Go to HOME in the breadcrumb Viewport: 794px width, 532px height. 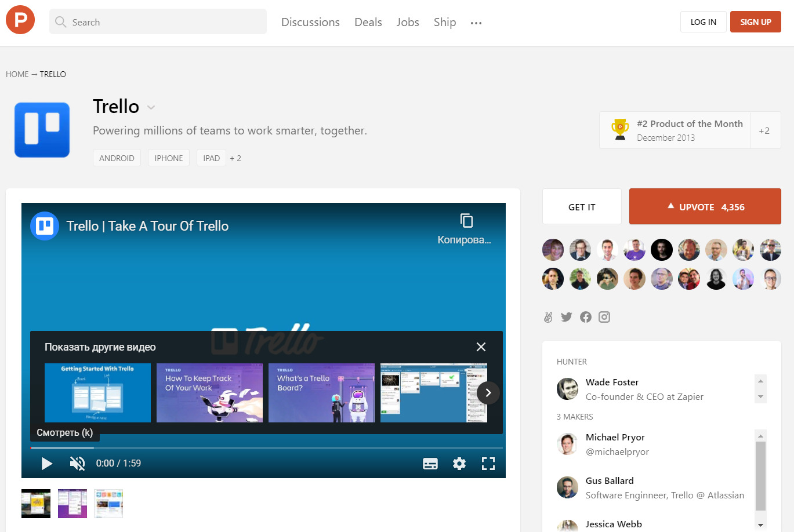tap(17, 74)
